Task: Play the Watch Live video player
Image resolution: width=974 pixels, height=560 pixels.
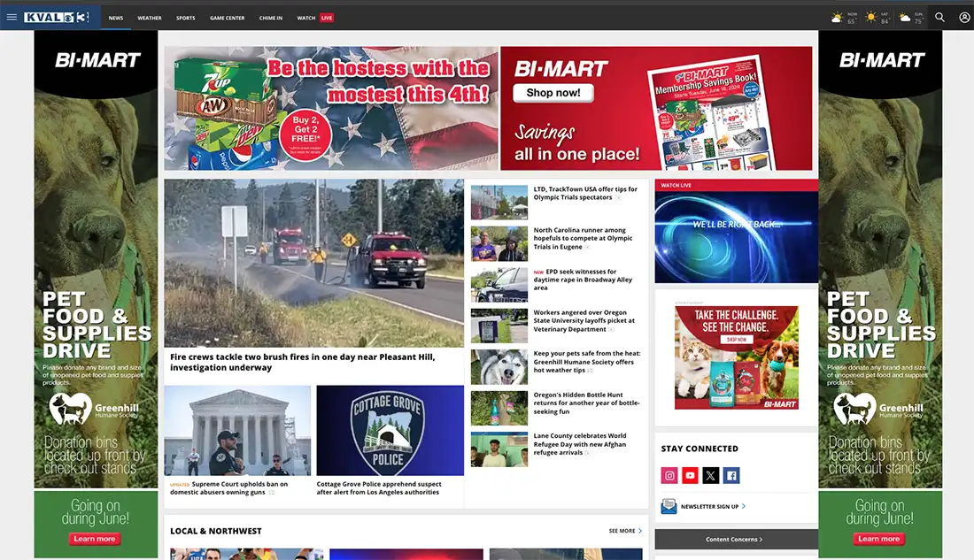Action: (x=736, y=237)
